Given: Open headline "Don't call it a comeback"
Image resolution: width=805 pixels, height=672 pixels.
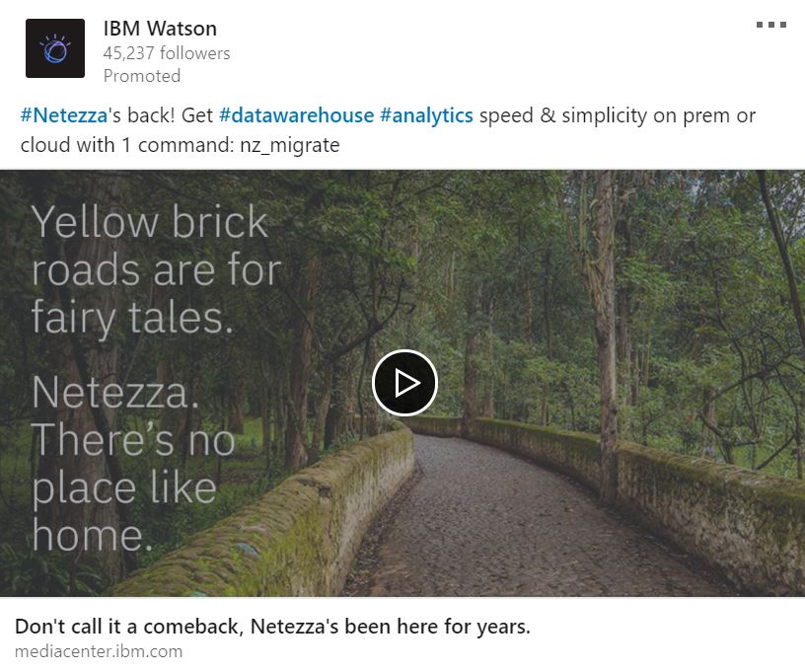Looking at the screenshot, I should click(x=272, y=627).
